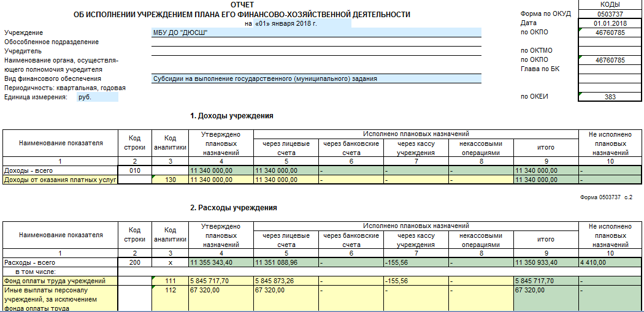Click the section heading 2. Расходы учреждения

(x=233, y=208)
